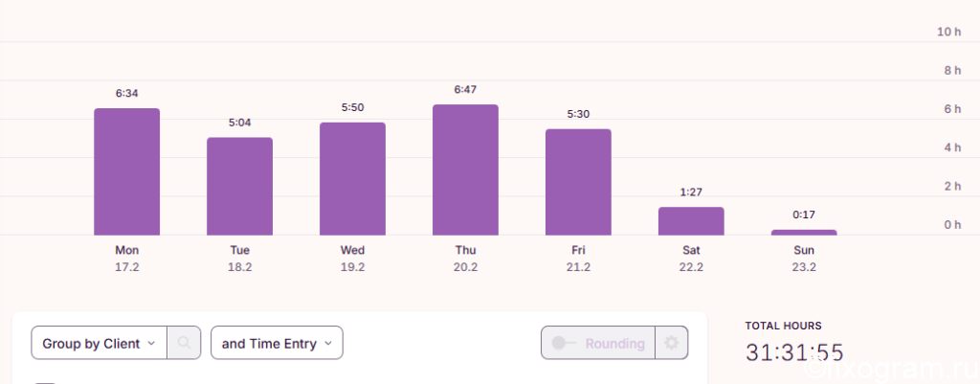
Task: Expand the and Time Entry dropdown
Action: 277,343
